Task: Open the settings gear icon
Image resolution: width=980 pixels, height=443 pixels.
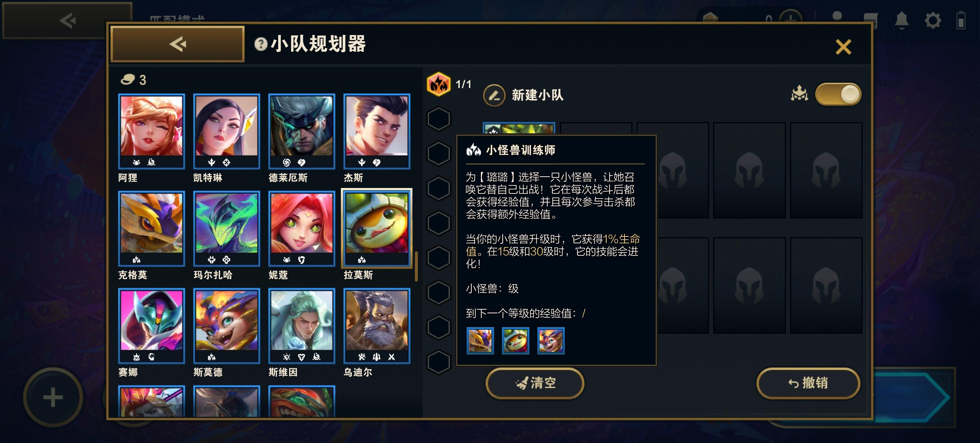Action: pos(933,20)
